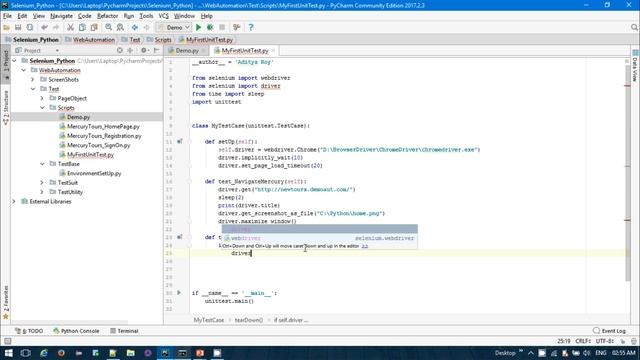Open the Refactor menu
Screen dimensions: 640x360
click(107, 16)
